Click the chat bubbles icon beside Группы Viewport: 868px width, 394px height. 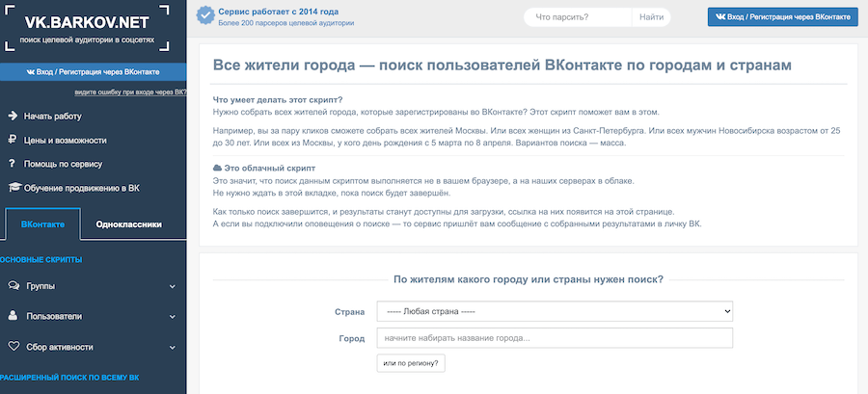pyautogui.click(x=14, y=286)
